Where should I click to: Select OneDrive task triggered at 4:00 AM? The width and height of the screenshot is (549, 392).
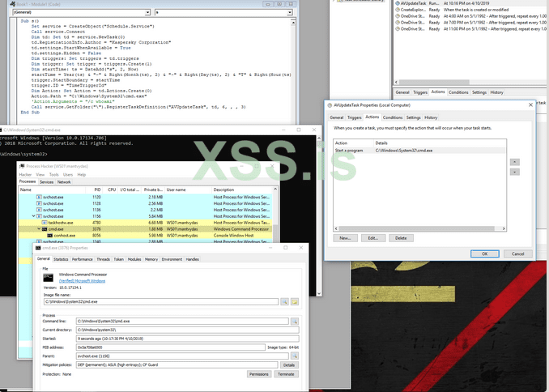(470, 16)
